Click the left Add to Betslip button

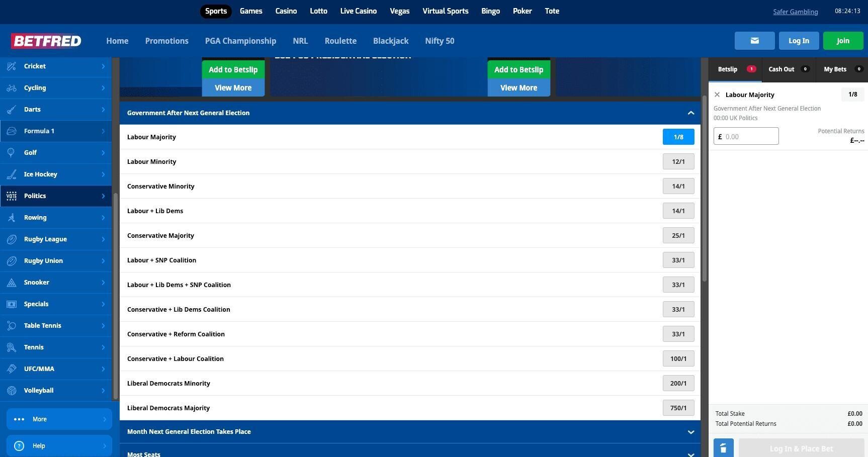(233, 69)
